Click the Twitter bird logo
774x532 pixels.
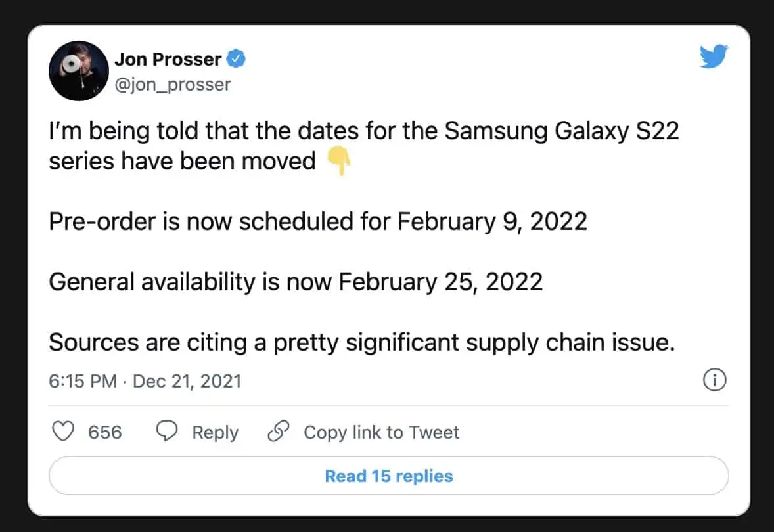pos(714,59)
